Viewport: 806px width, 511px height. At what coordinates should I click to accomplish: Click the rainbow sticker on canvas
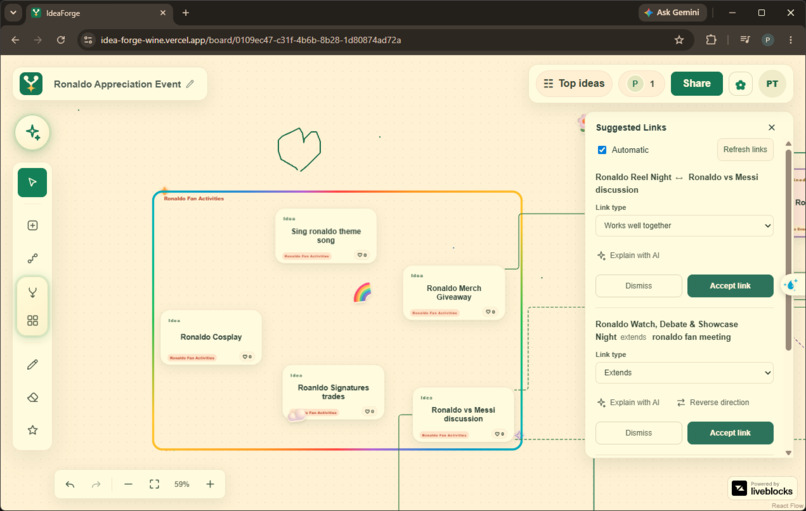coord(362,292)
